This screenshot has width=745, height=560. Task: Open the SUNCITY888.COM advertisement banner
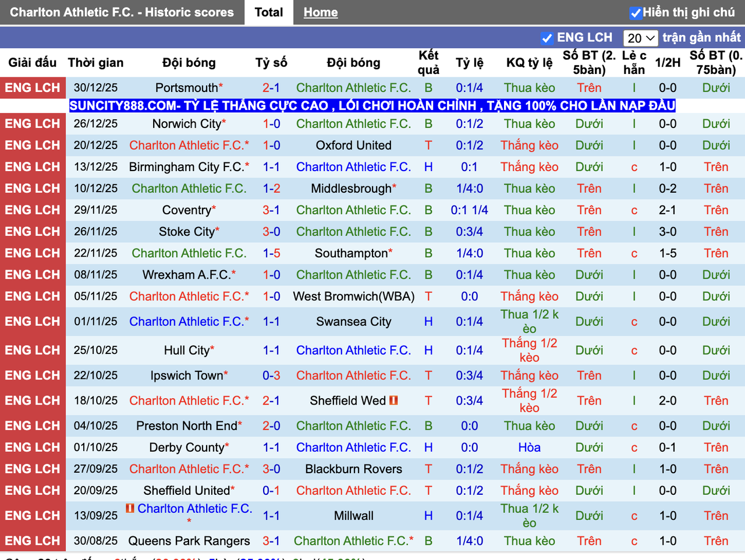tap(372, 105)
